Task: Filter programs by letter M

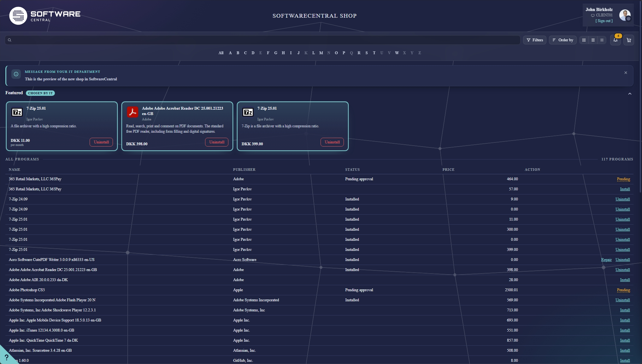Action: coord(321,53)
